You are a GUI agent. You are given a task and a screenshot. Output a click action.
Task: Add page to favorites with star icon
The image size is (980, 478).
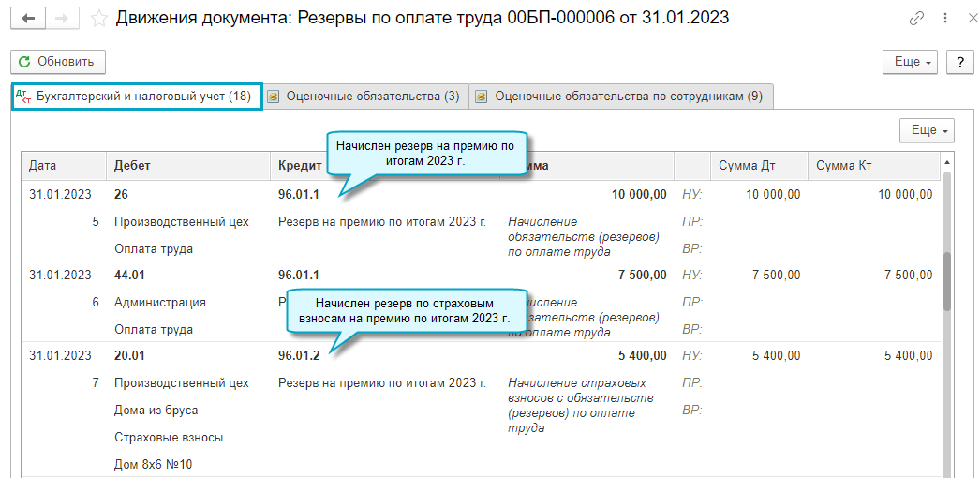pos(98,19)
